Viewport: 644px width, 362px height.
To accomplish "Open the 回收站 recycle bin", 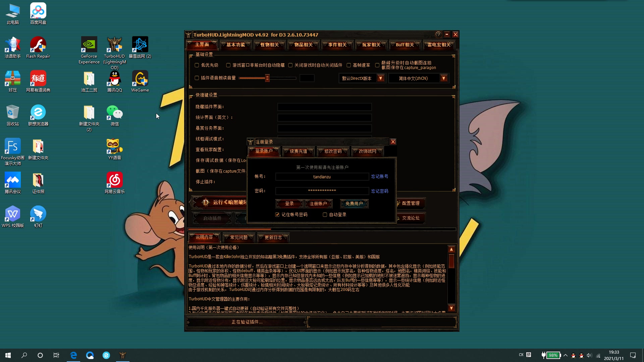I will click(x=13, y=116).
